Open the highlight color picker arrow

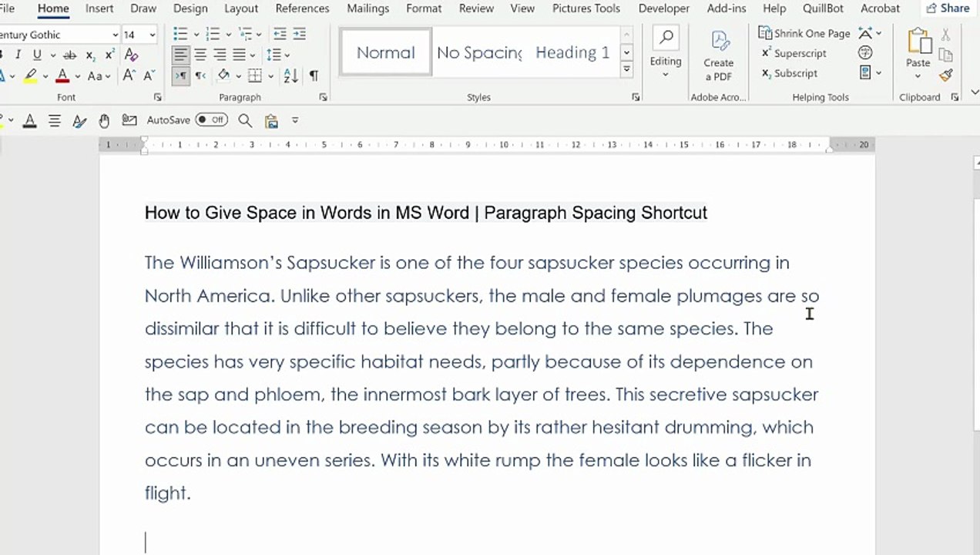[x=45, y=76]
